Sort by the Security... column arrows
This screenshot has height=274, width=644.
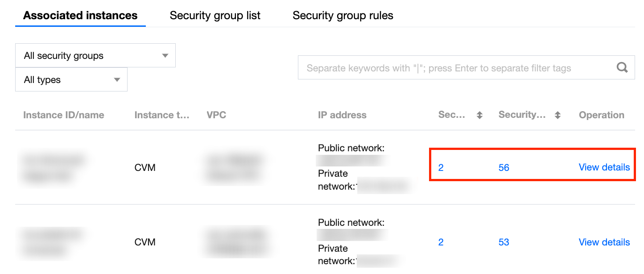[x=557, y=115]
